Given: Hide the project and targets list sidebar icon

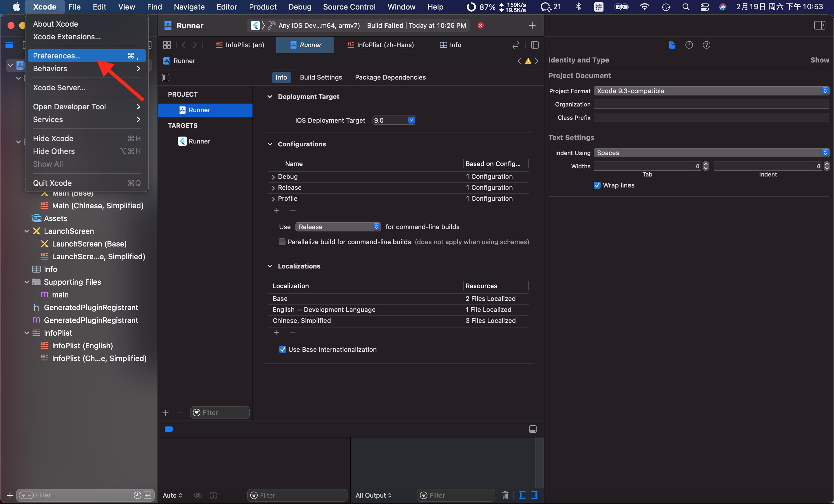Looking at the screenshot, I should [166, 78].
